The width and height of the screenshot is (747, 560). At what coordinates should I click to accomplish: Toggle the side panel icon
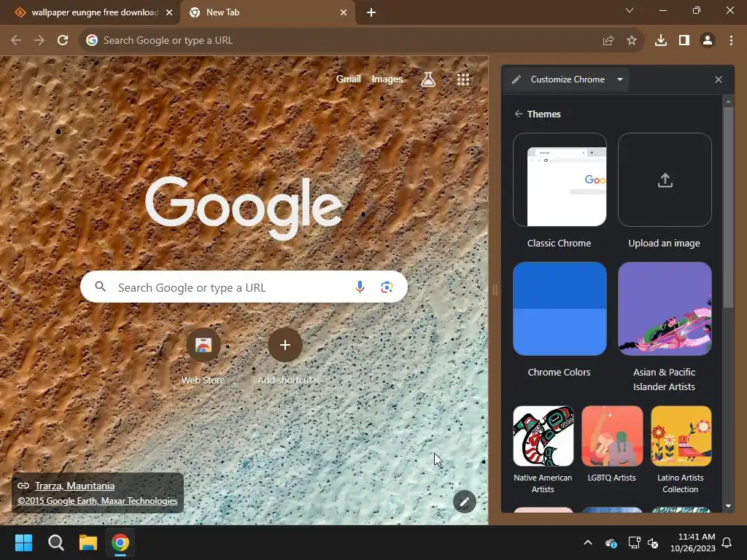click(x=684, y=41)
